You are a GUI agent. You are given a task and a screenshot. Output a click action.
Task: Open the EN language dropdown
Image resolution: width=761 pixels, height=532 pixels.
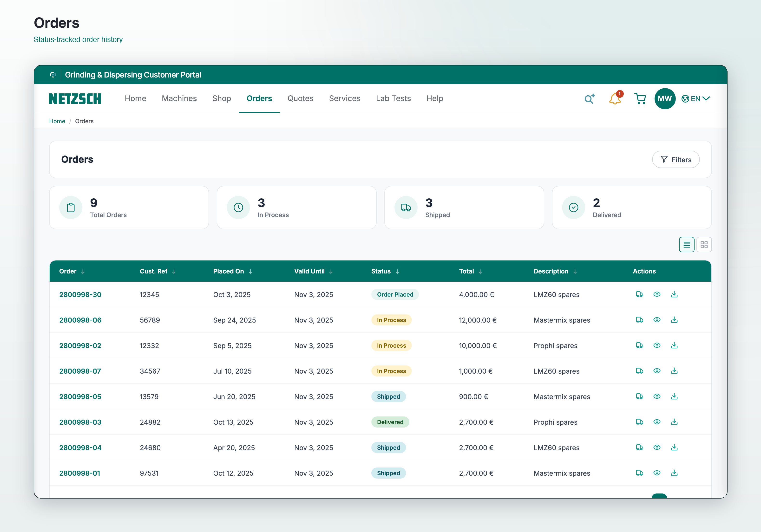coord(696,99)
